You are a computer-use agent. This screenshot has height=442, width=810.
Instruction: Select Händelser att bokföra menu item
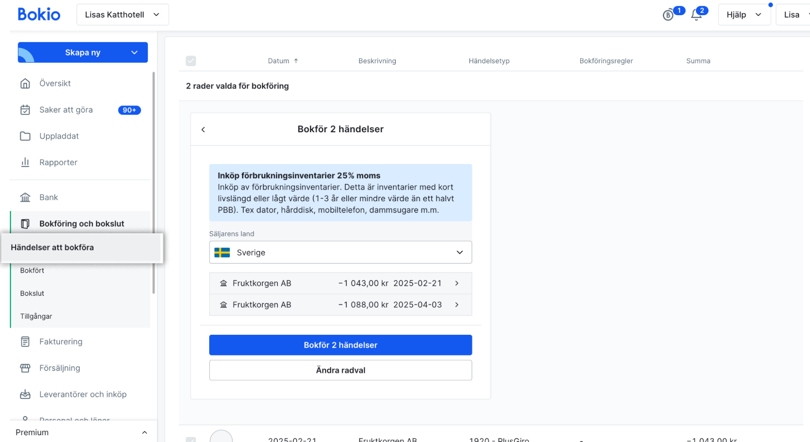(52, 247)
